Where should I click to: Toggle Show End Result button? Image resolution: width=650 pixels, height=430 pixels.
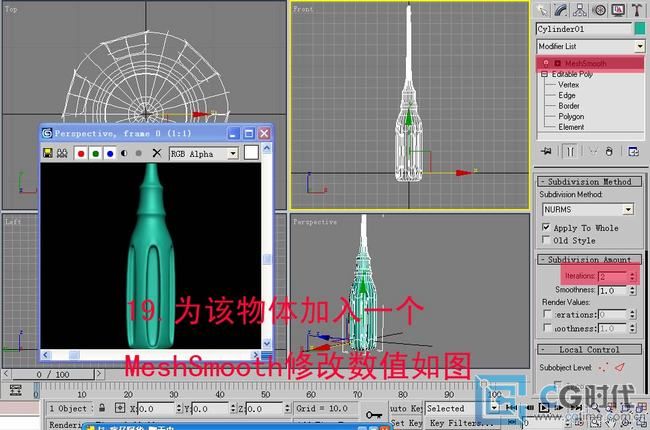click(570, 151)
